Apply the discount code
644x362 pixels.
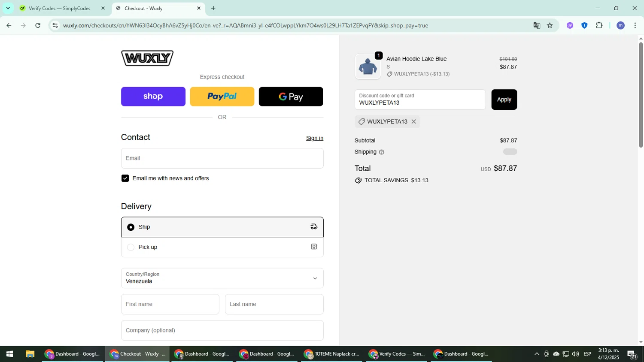[504, 100]
